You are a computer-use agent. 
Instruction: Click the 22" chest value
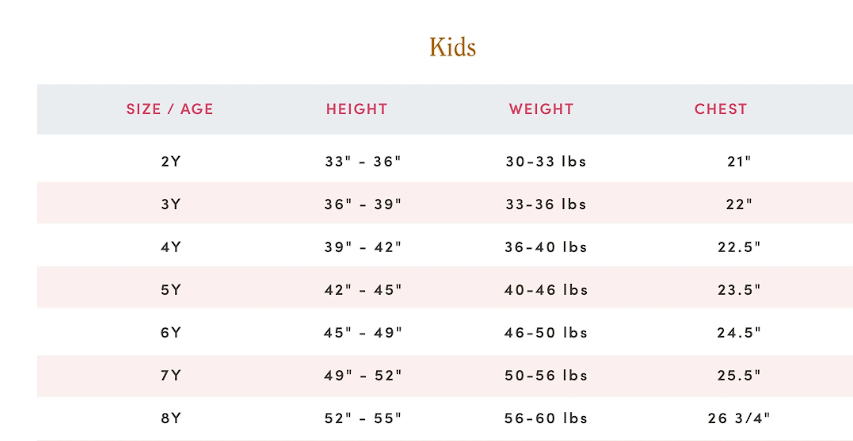tap(739, 204)
